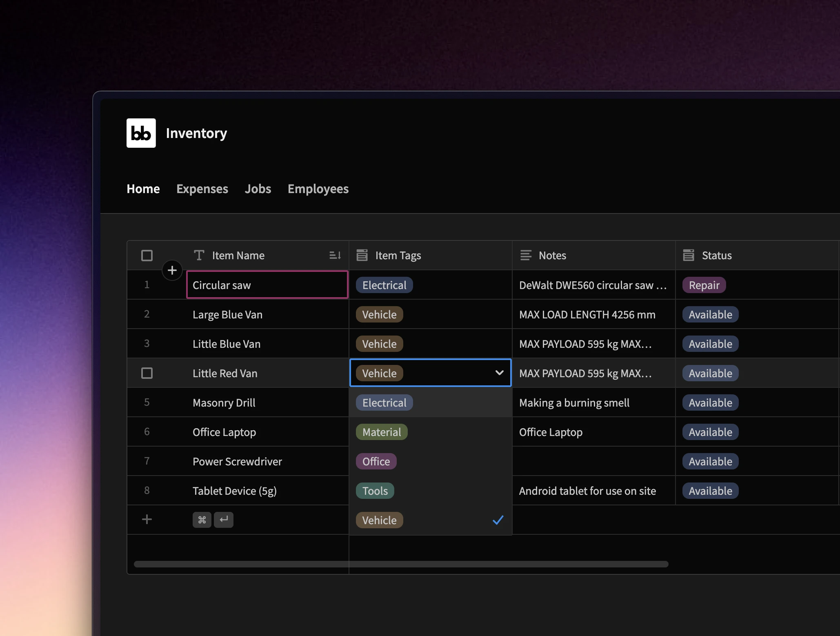Click the Making a burning smell note
840x636 pixels.
pyautogui.click(x=594, y=403)
